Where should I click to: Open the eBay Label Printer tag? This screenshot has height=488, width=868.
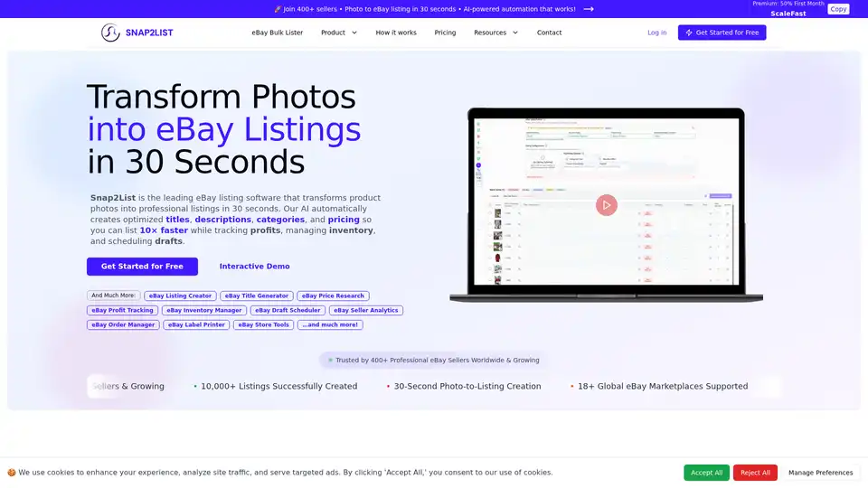tap(196, 324)
